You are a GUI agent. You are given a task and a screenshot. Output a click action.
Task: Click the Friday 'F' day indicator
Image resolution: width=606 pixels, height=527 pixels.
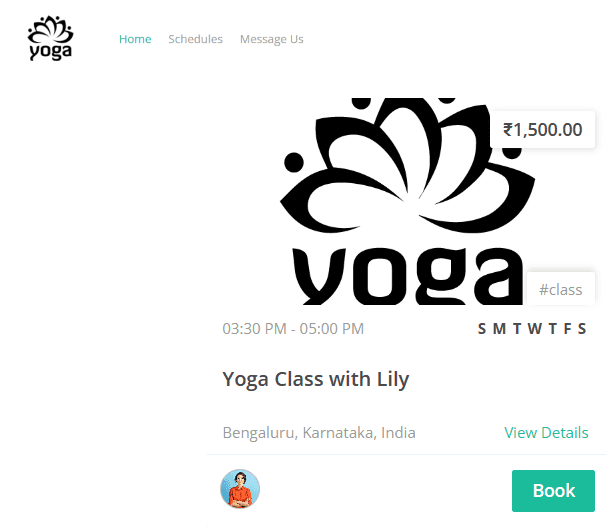point(567,329)
